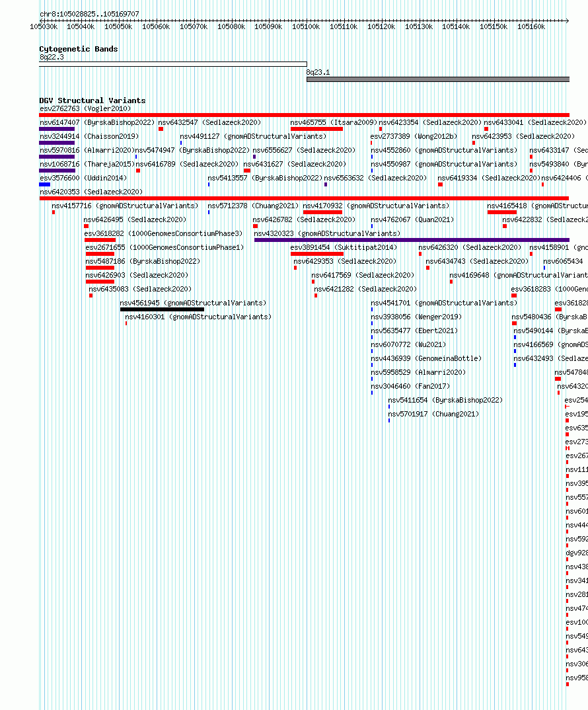Select nsv3938056 (Wenger2019) variant

coord(416,317)
